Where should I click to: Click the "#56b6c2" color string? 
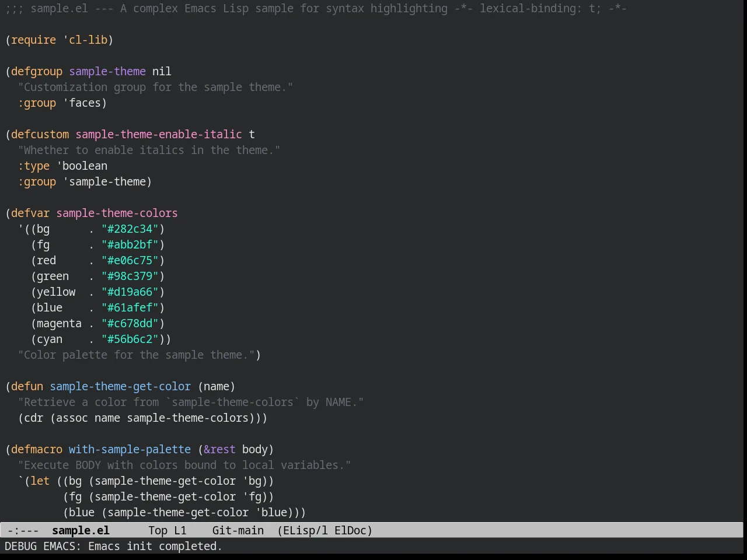click(130, 339)
